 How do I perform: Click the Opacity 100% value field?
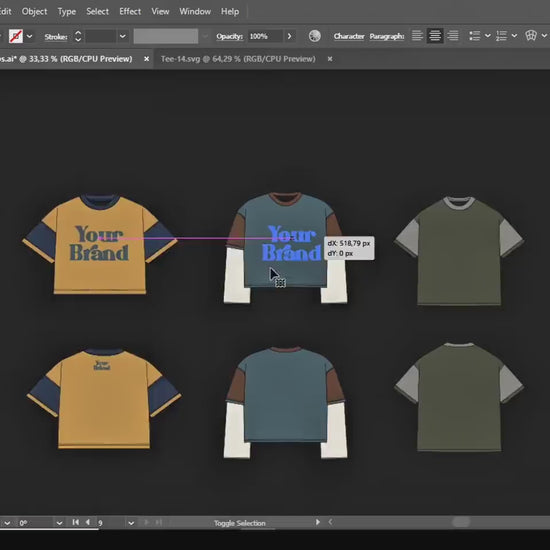pyautogui.click(x=265, y=36)
